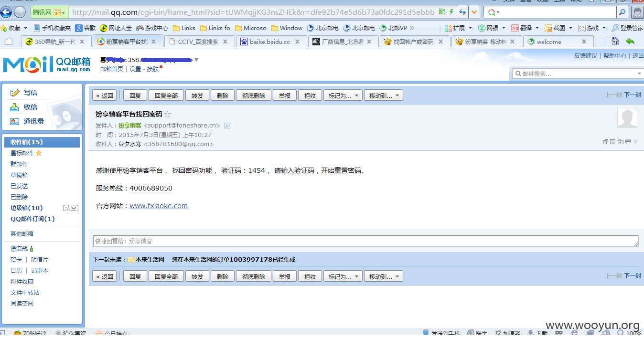The width and height of the screenshot is (644, 339).
Task: Expand account dropdown arrow beside email address
Action: pos(196,60)
